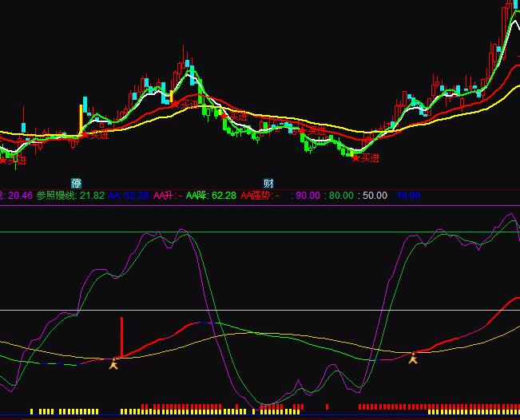Click the magenta 90.00 level value
520x420 pixels.
pos(308,195)
